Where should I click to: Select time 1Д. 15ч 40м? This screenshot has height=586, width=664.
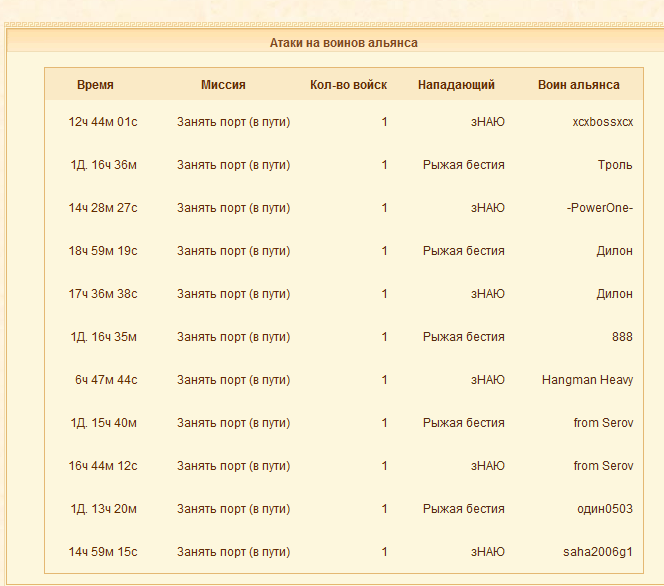[x=103, y=423]
